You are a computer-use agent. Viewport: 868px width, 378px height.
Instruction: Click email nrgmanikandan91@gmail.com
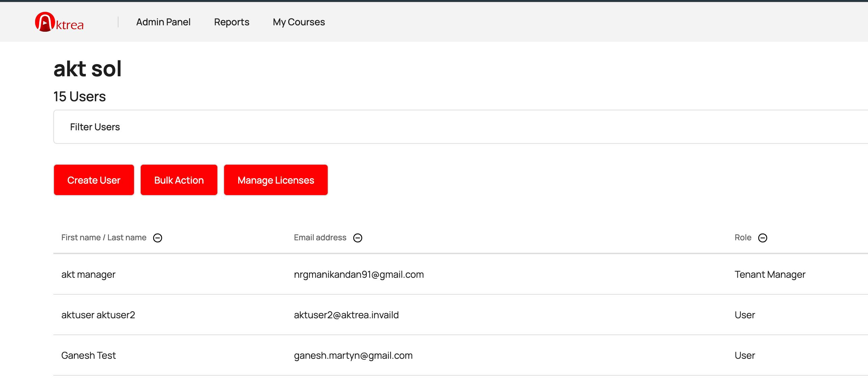(359, 274)
